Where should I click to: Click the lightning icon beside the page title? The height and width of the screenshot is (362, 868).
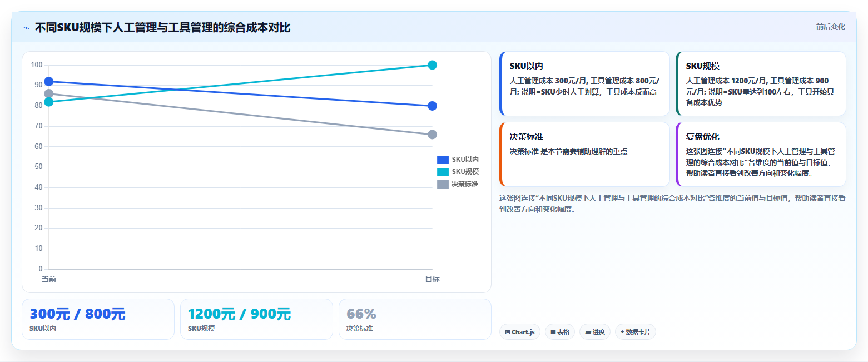click(26, 28)
